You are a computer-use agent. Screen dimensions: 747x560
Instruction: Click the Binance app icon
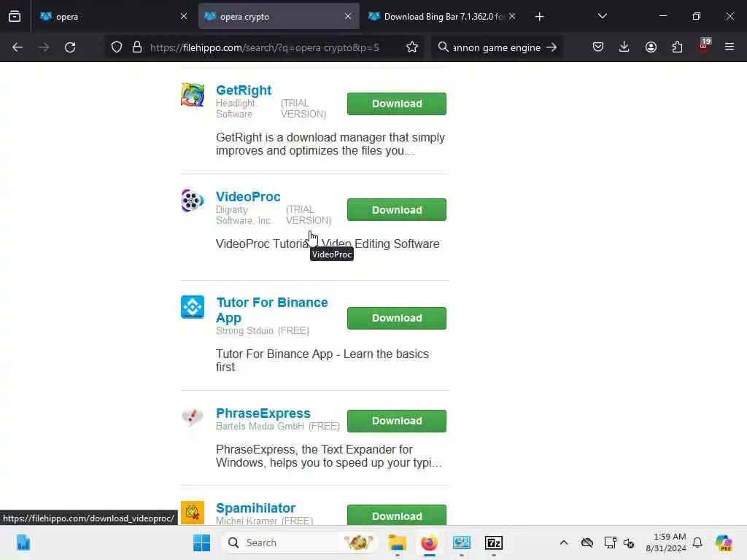(x=193, y=307)
